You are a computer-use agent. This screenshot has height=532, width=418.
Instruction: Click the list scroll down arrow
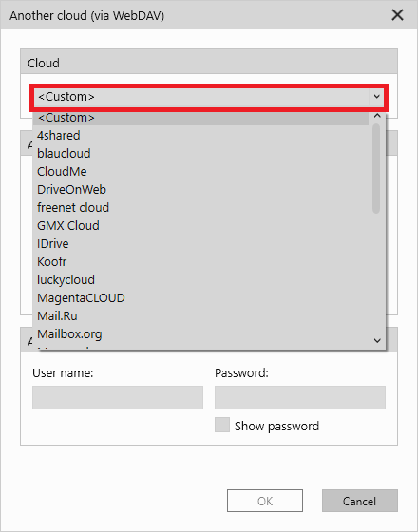pos(377,340)
